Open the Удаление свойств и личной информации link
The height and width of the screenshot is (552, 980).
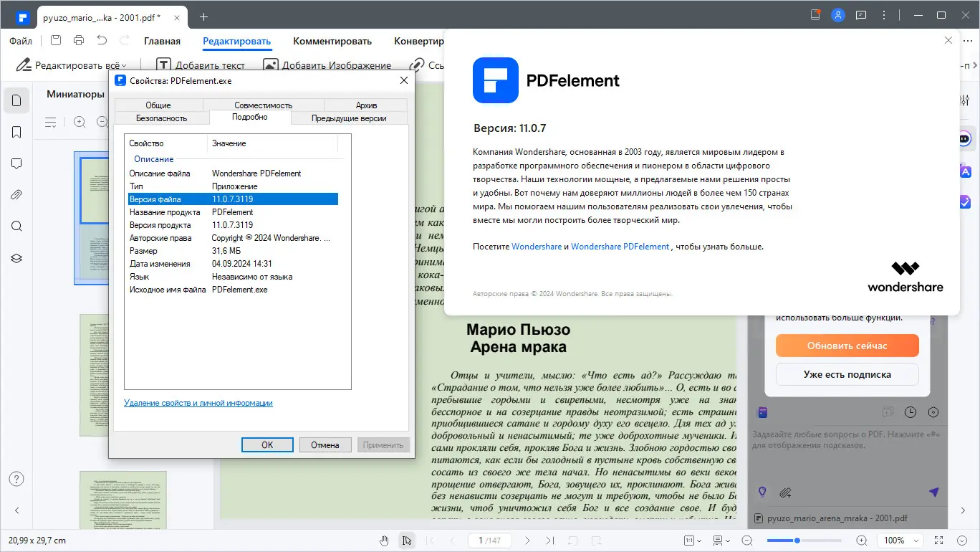click(x=198, y=403)
